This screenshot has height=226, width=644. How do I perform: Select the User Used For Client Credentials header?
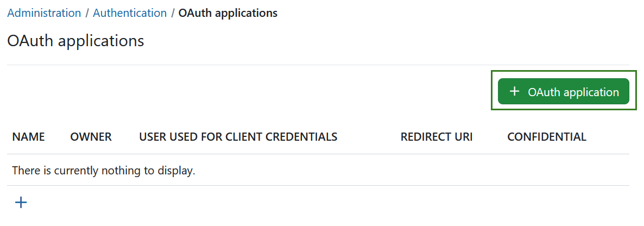238,137
